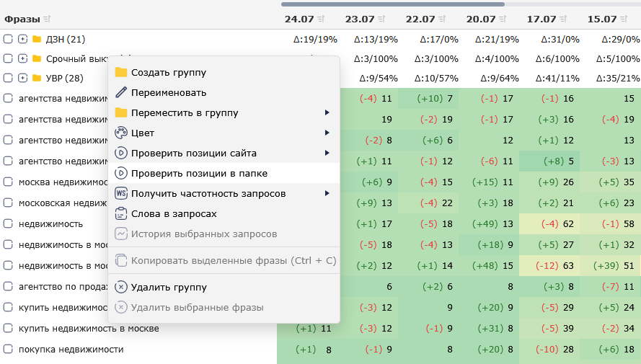Image resolution: width=641 pixels, height=364 pixels.
Task: Expand the УВР (28) group
Action: click(23, 78)
